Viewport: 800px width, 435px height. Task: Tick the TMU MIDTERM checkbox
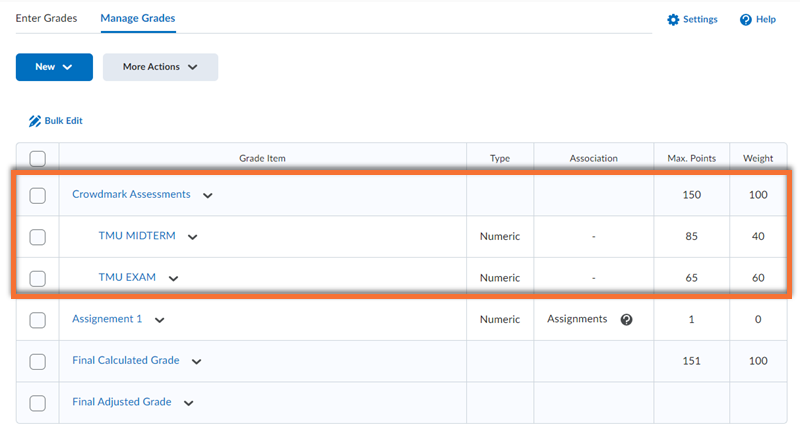[37, 237]
